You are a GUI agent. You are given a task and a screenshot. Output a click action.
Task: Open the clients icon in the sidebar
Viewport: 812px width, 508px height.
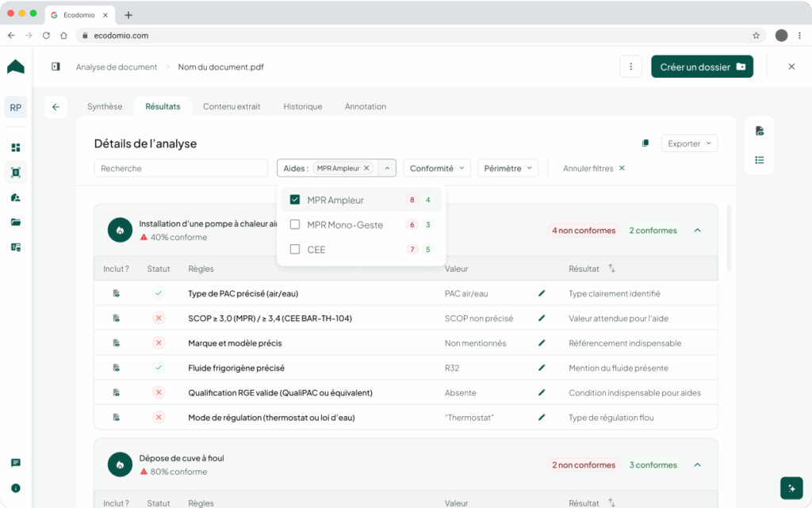[16, 197]
